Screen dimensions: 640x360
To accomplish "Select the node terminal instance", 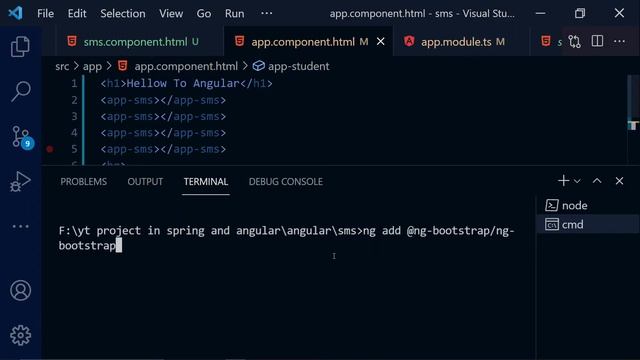I will (x=588, y=205).
